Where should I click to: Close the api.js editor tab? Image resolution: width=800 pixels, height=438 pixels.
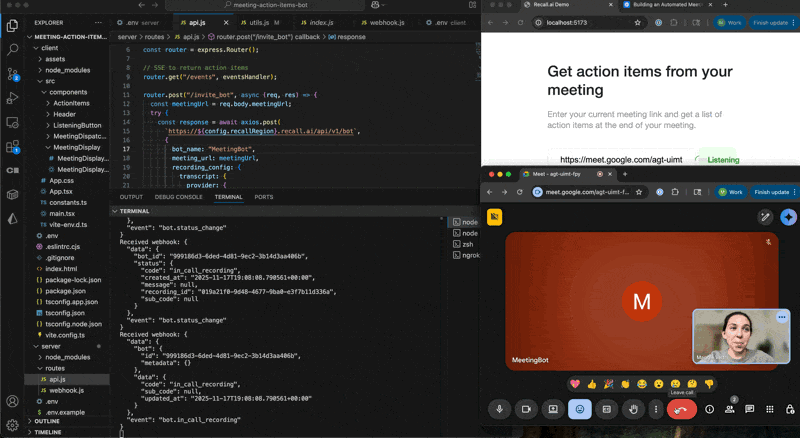226,22
